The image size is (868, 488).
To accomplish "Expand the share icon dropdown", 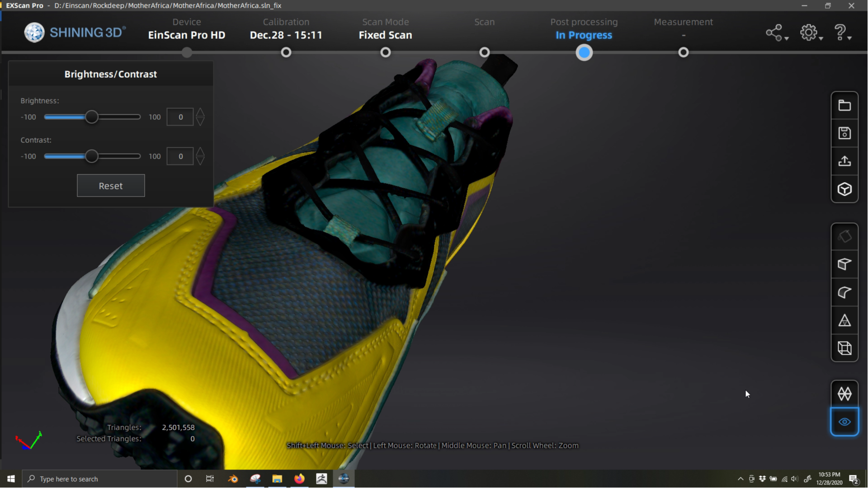I will (x=777, y=33).
